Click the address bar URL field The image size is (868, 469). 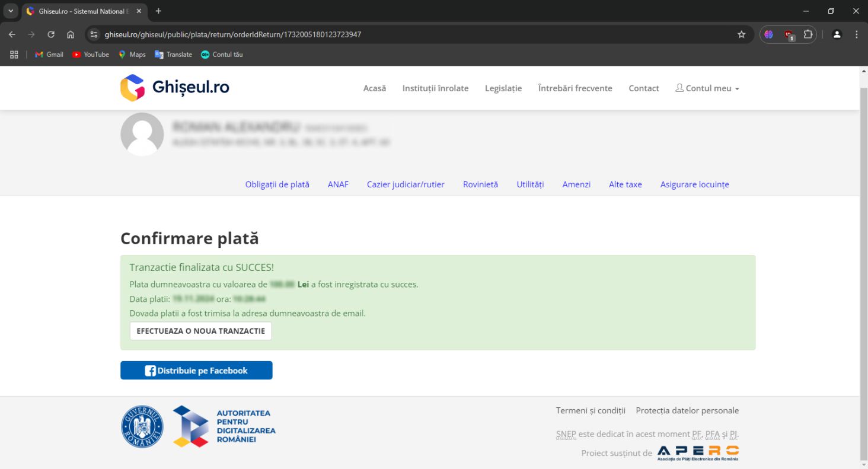[415, 34]
